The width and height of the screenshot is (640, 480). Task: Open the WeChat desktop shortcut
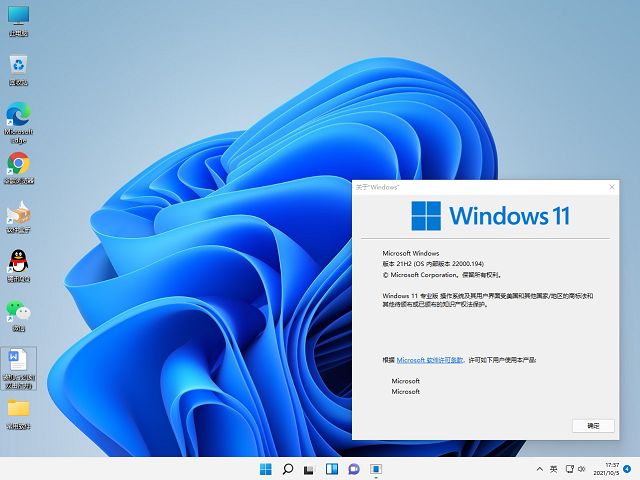click(18, 311)
